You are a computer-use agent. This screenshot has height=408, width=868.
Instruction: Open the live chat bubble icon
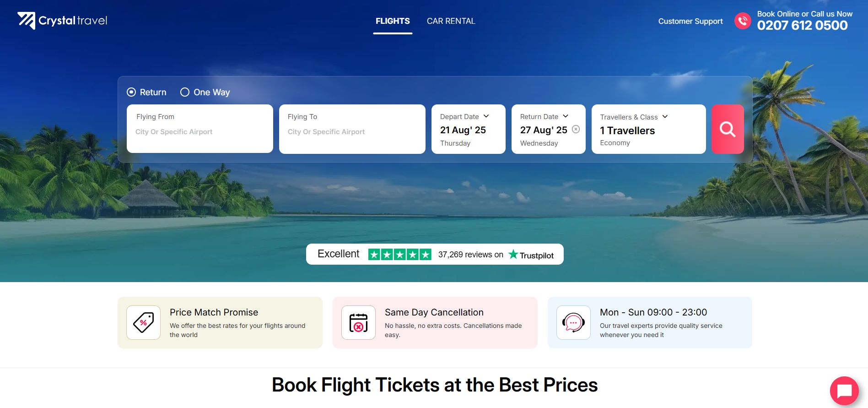click(x=844, y=391)
